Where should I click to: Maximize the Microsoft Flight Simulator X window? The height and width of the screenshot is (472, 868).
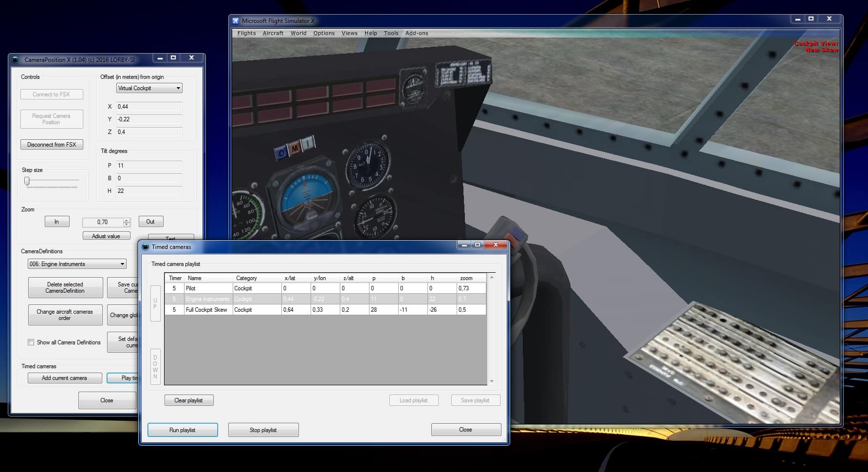point(811,19)
